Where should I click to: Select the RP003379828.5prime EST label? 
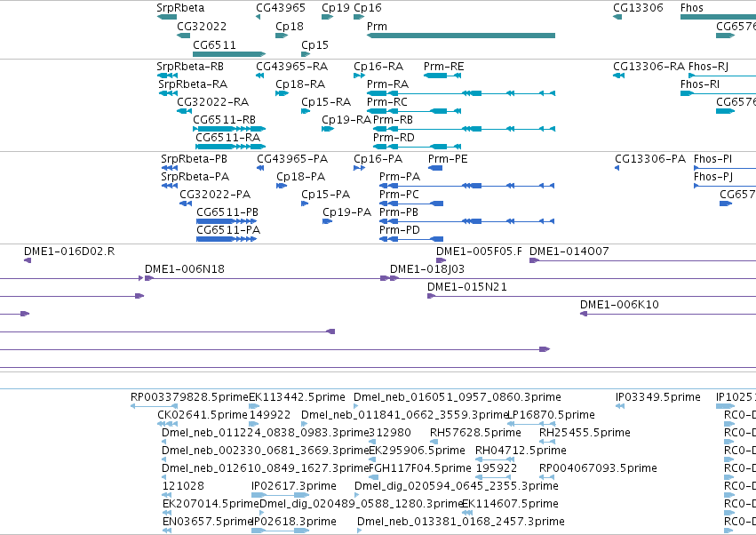189,397
